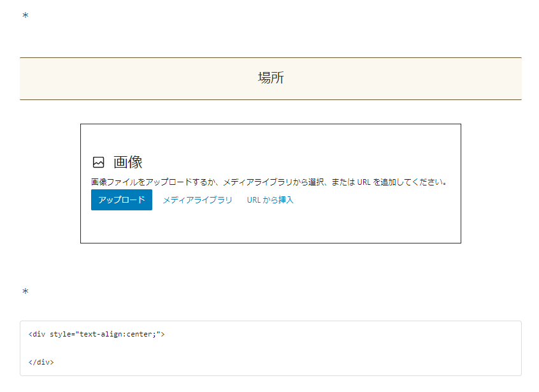Click the blue アップロード button
Screen dimensions: 539x392
[x=121, y=200]
